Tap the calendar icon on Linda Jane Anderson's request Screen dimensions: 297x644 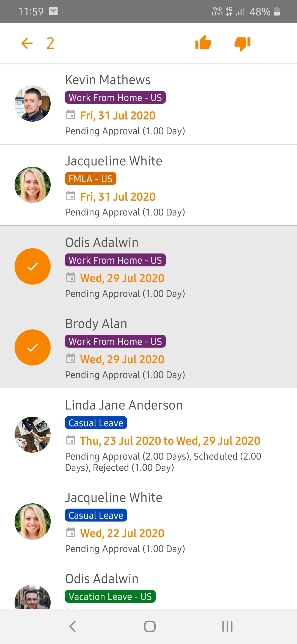pos(71,441)
